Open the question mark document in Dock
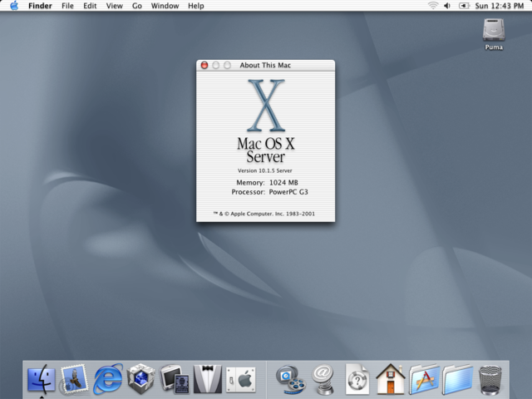 357,379
